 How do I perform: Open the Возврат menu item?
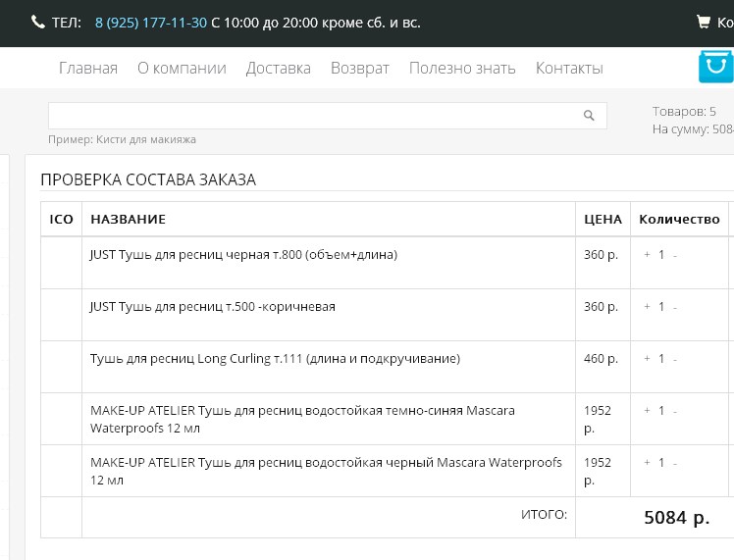(x=359, y=69)
